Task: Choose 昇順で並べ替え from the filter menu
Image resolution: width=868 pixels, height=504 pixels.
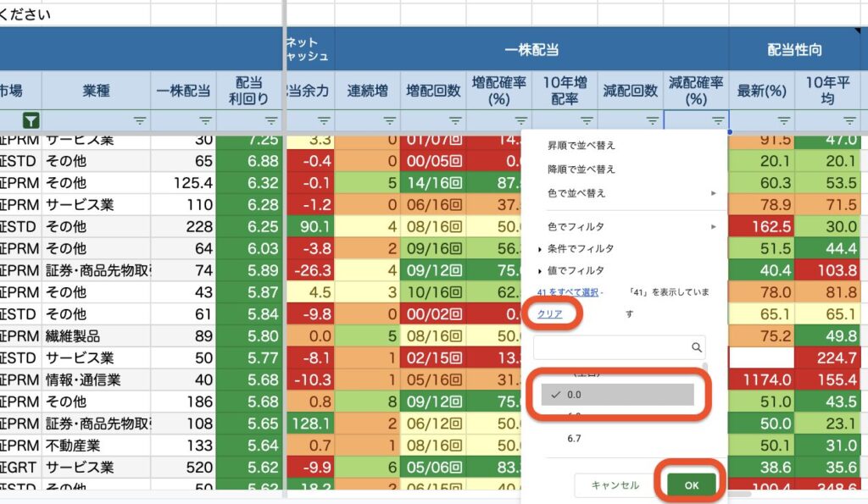Action: click(x=581, y=146)
